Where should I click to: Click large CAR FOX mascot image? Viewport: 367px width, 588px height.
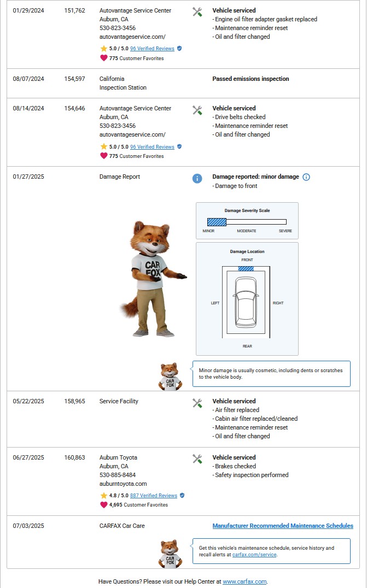[153, 279]
